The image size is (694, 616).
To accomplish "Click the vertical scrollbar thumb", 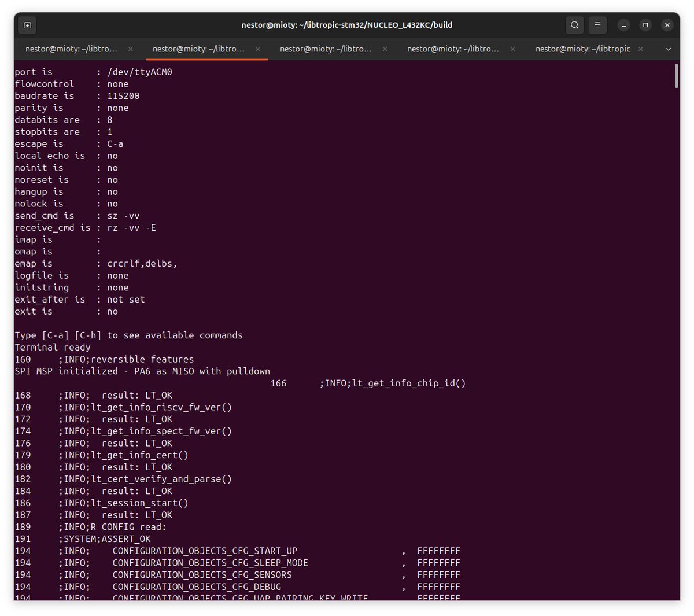I will (676, 76).
